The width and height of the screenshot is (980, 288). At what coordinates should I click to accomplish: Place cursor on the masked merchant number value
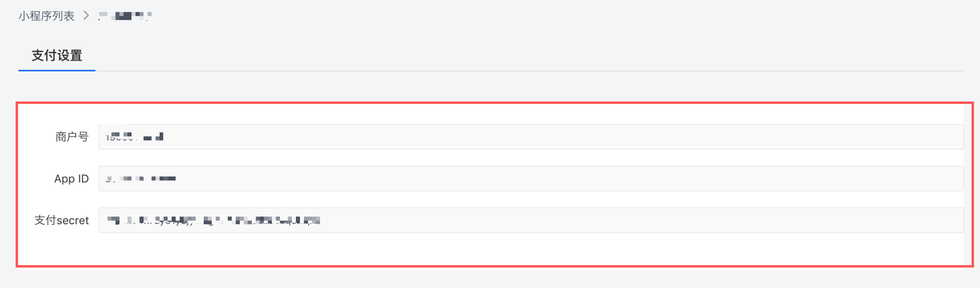click(134, 137)
